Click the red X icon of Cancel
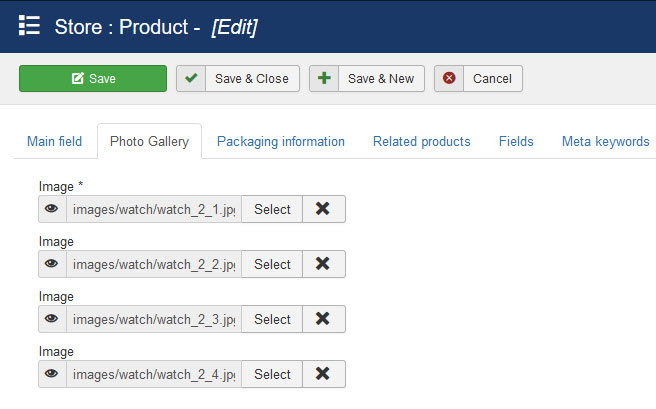The width and height of the screenshot is (656, 409). coord(449,78)
